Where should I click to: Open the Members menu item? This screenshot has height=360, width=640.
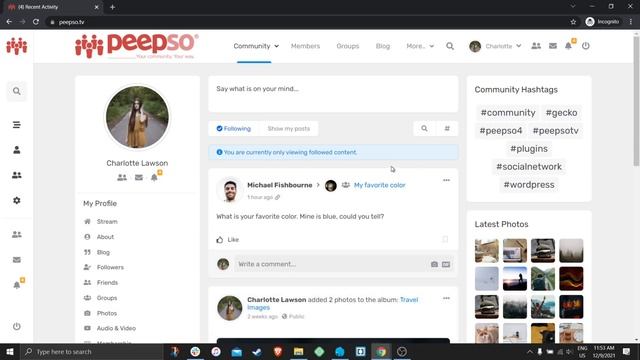coord(305,46)
